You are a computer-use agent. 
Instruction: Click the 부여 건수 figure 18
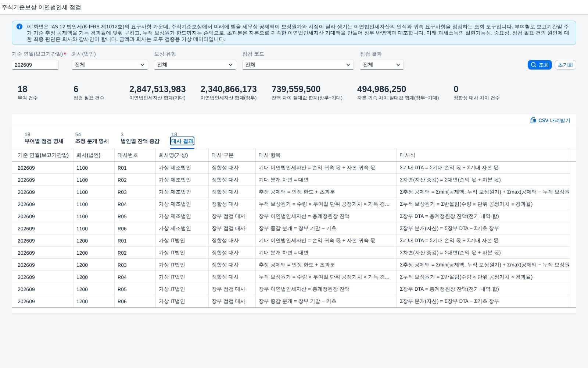[22, 89]
